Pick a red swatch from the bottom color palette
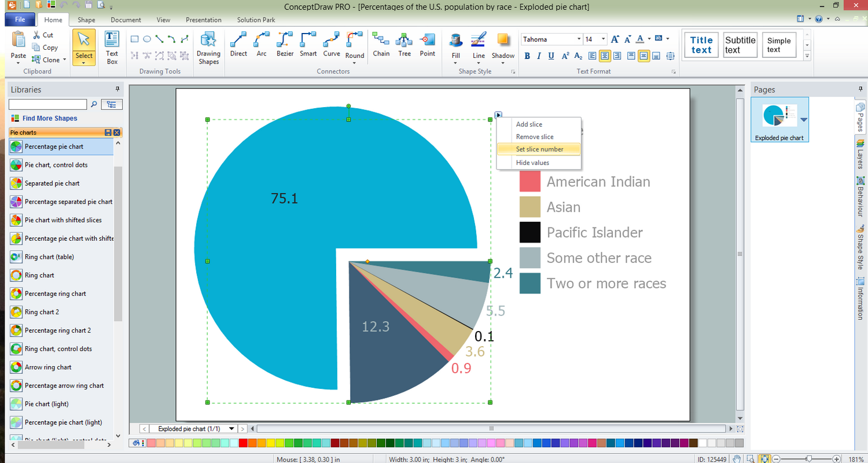The width and height of the screenshot is (868, 463). pyautogui.click(x=244, y=443)
